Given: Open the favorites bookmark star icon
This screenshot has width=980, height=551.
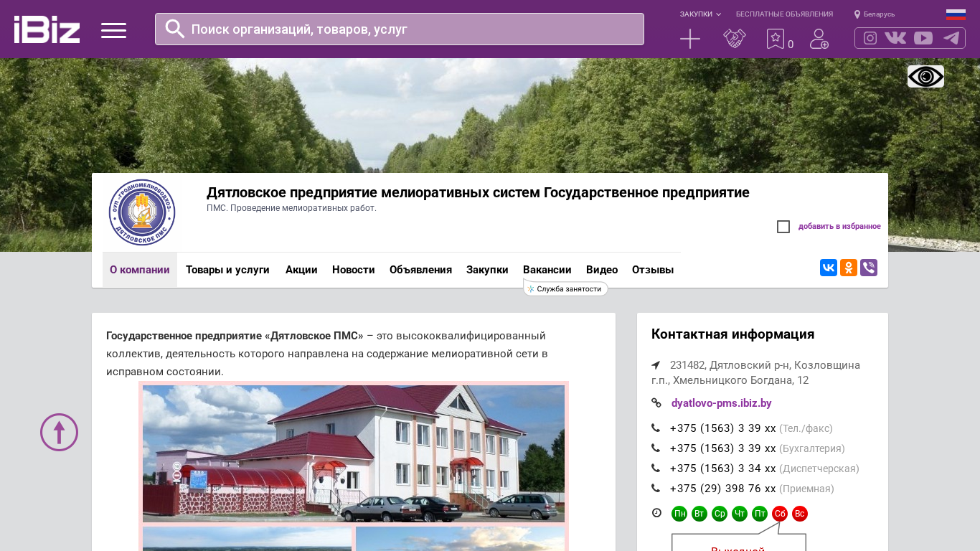Looking at the screenshot, I should (776, 39).
